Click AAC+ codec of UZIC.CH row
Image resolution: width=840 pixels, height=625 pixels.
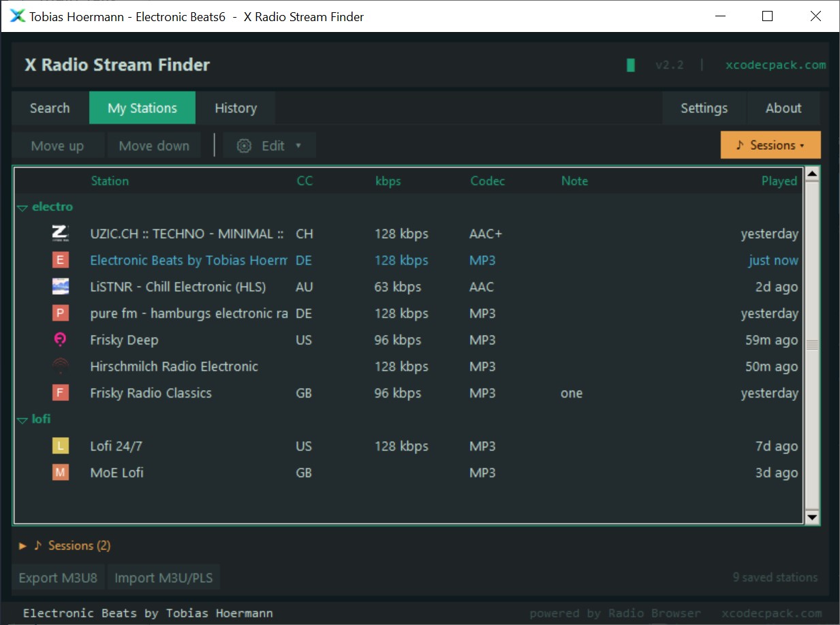(486, 234)
